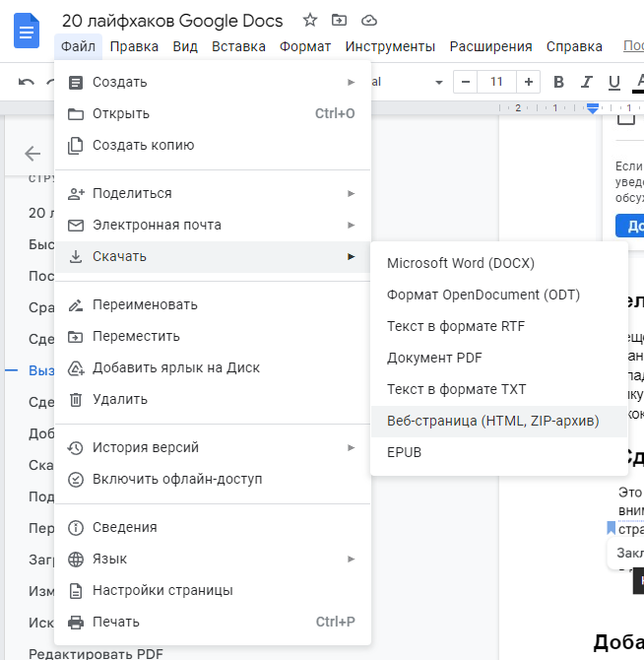Toggle bold formatting
Image resolution: width=644 pixels, height=660 pixels.
[x=558, y=82]
